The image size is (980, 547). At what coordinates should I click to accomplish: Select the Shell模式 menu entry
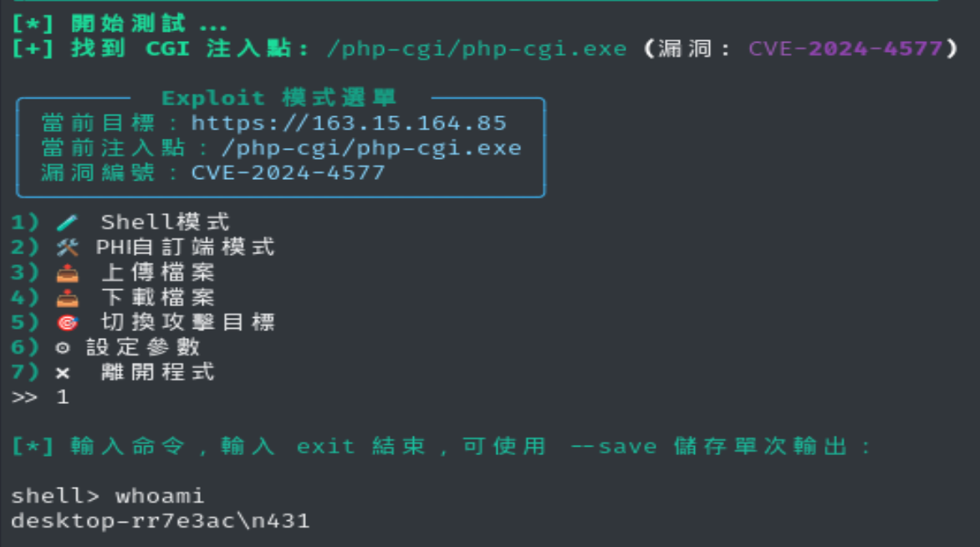[x=165, y=222]
